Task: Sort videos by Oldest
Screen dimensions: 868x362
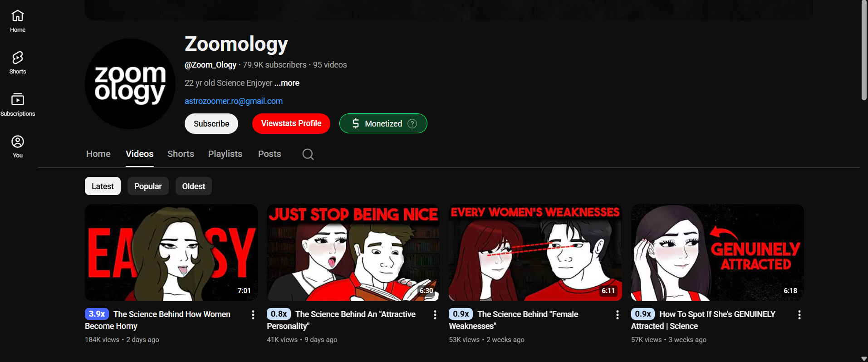Action: [x=193, y=186]
